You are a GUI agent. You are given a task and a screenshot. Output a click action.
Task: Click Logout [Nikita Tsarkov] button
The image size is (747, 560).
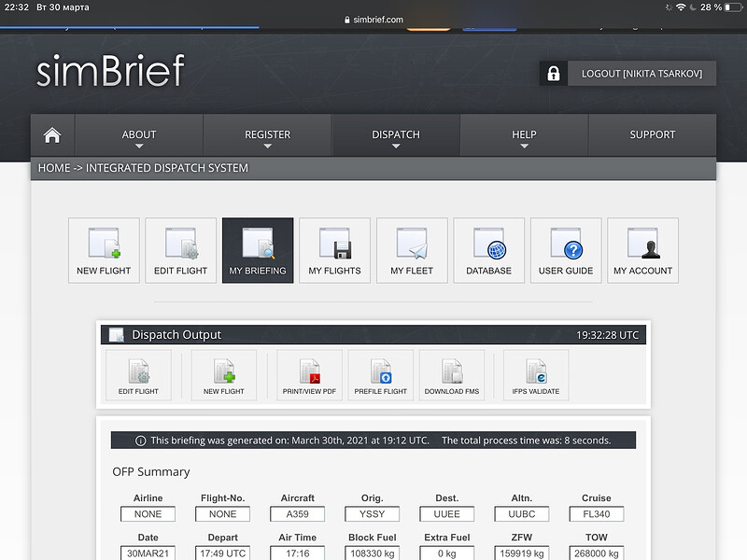click(x=641, y=74)
